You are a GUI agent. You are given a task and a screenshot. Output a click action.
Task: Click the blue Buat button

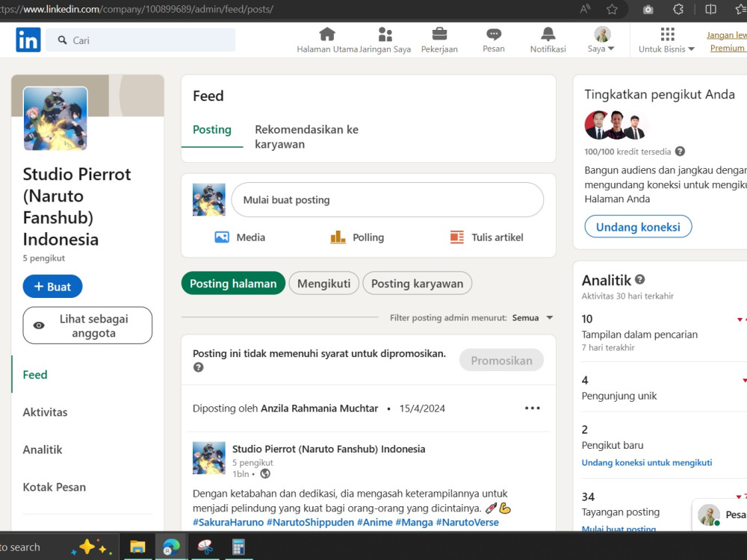click(52, 286)
